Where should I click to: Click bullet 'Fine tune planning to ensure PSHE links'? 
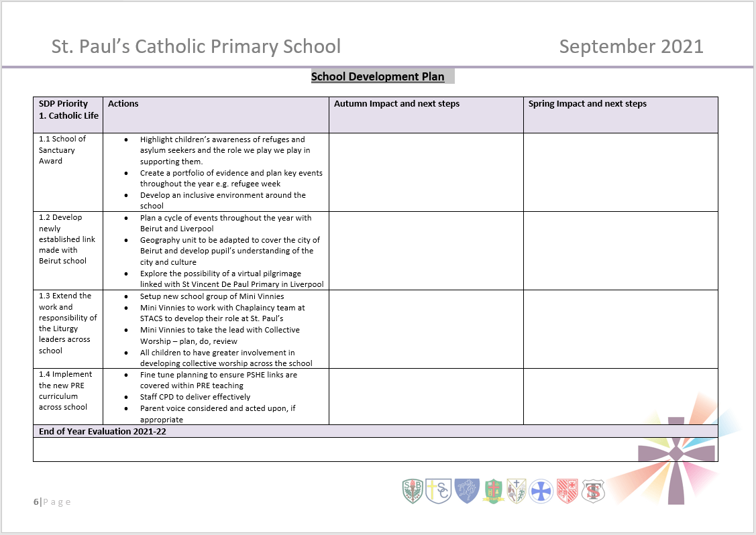[219, 380]
